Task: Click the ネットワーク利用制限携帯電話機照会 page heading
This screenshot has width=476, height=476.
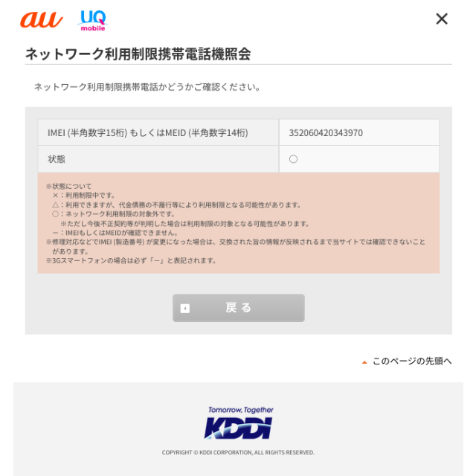Action: pyautogui.click(x=138, y=54)
